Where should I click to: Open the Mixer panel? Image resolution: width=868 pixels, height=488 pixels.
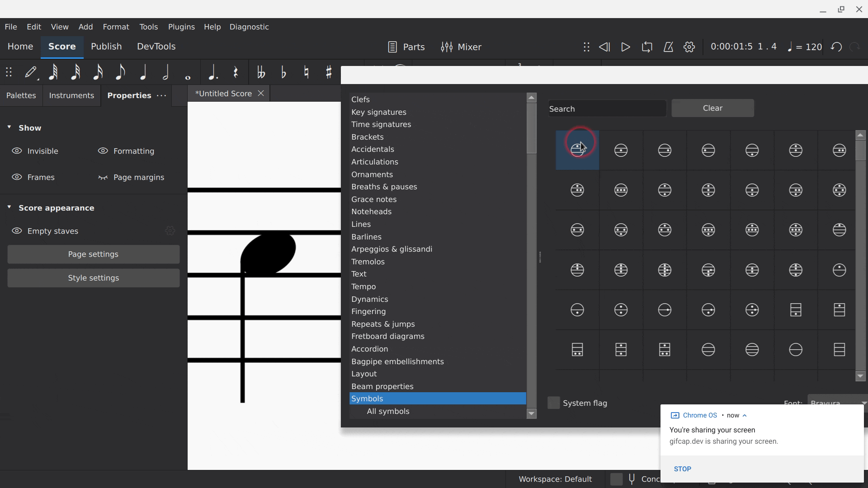tap(461, 47)
